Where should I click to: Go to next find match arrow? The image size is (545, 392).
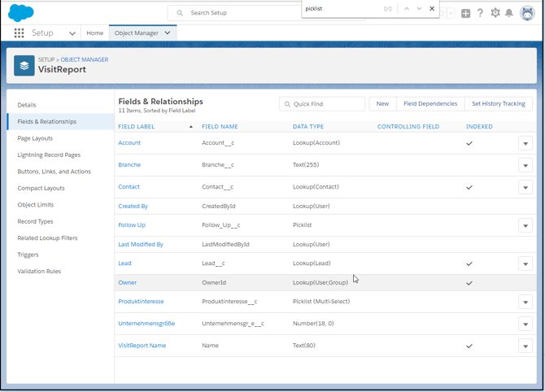point(419,9)
